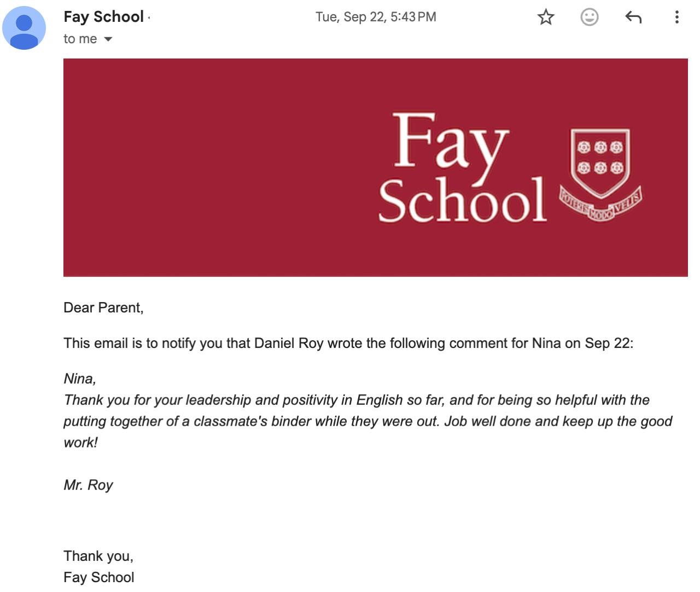Star this Fay School email
The height and width of the screenshot is (592, 700).
pos(546,17)
